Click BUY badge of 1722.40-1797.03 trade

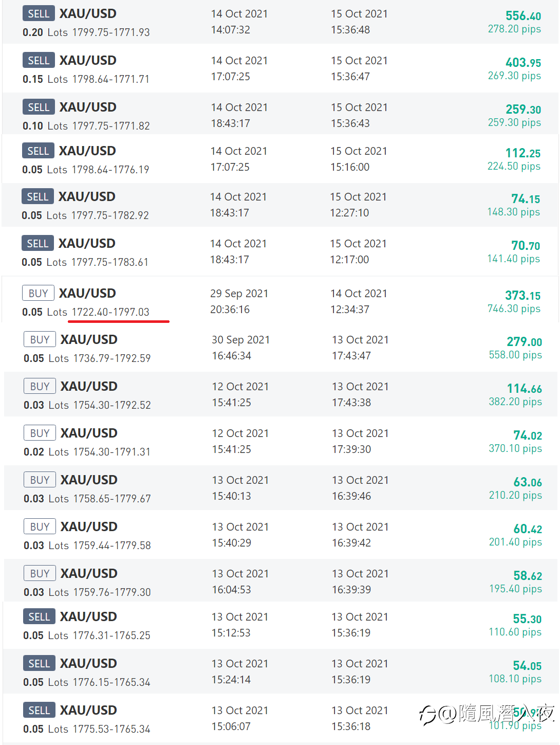click(x=38, y=293)
